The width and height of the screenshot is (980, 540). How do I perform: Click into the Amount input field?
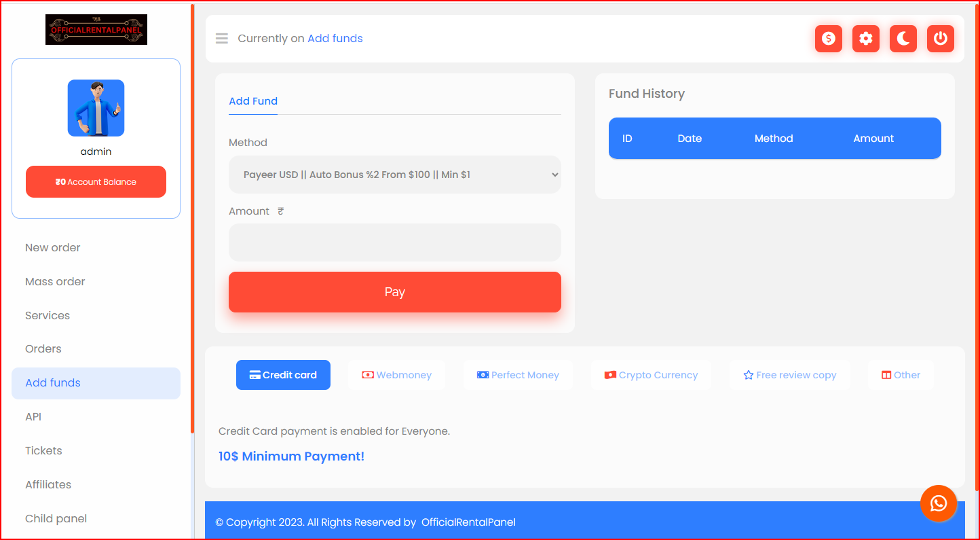(394, 242)
